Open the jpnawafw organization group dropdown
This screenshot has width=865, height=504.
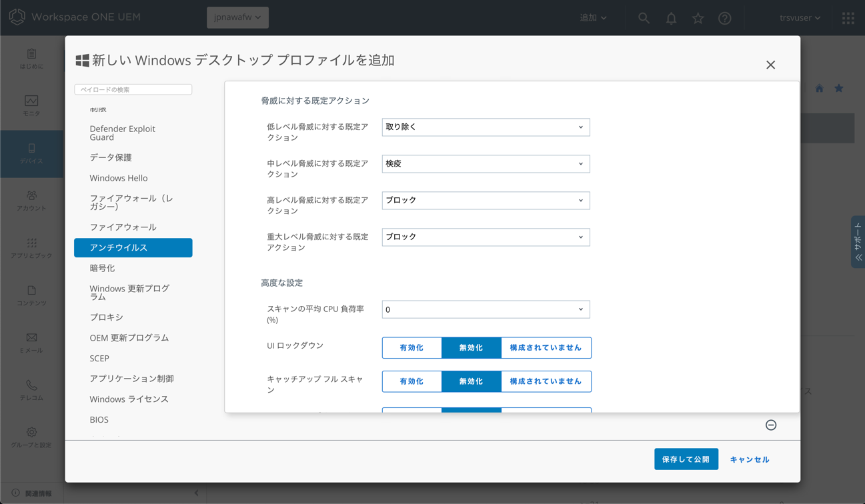237,17
